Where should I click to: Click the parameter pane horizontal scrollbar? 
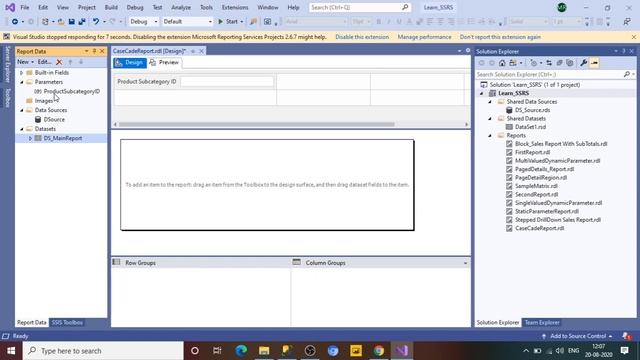click(x=257, y=124)
